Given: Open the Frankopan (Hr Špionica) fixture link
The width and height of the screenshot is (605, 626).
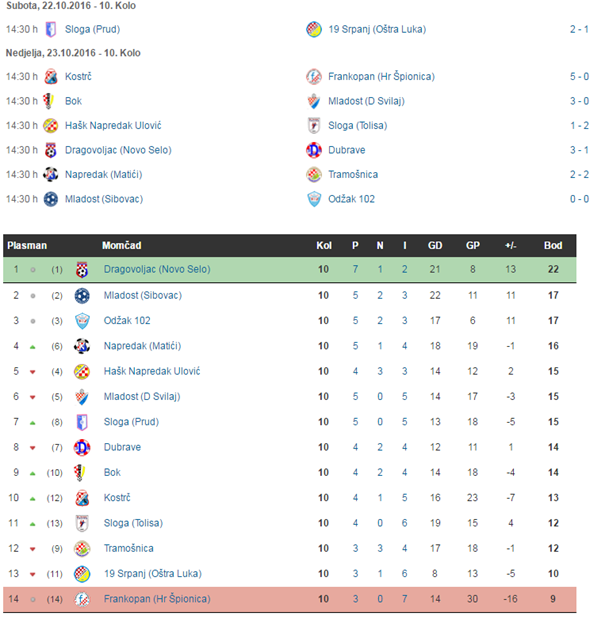Looking at the screenshot, I should point(367,76).
